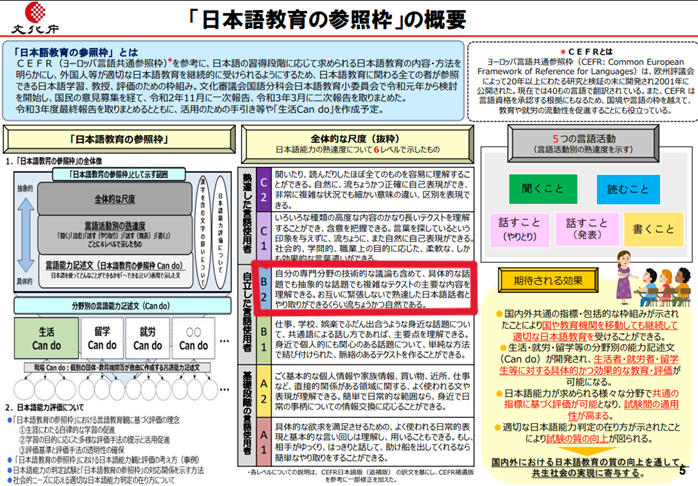
Task: Select the 話すこと(発表) box
Action: (x=589, y=230)
